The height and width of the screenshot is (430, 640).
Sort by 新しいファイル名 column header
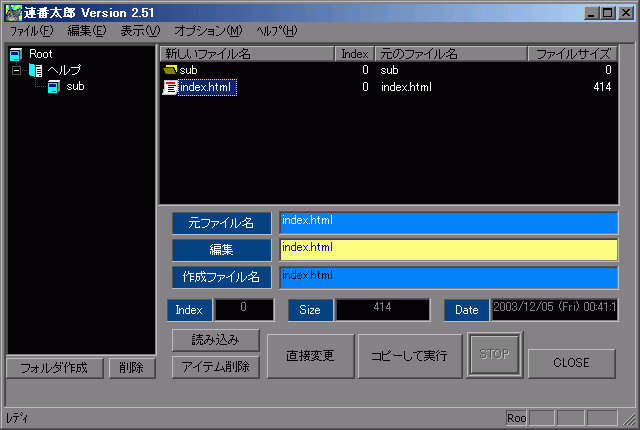tap(247, 53)
